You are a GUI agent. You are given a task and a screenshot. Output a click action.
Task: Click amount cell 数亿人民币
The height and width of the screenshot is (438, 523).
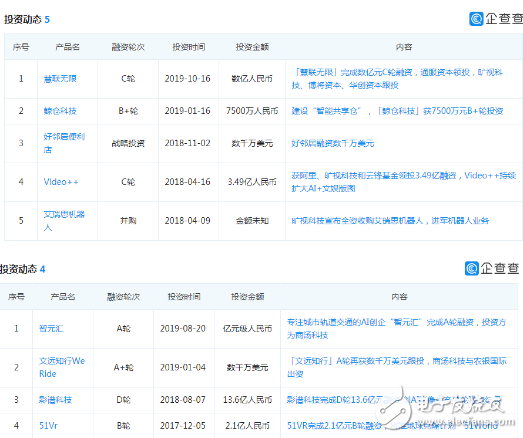252,79
